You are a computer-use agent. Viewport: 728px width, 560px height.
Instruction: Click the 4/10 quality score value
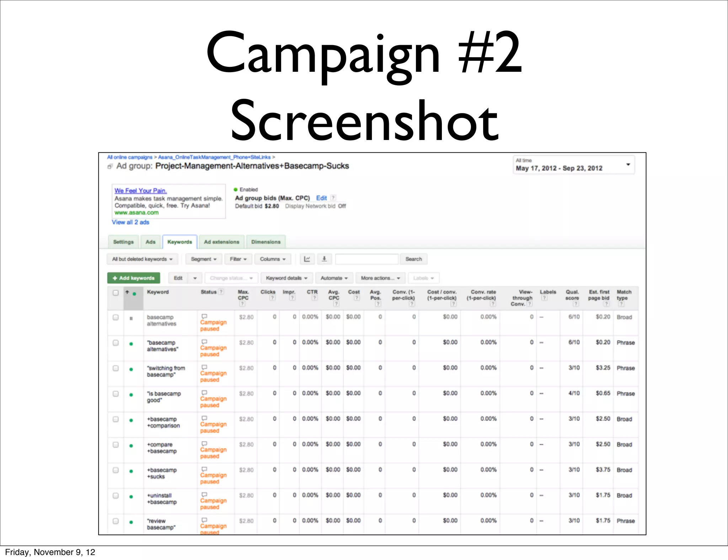(574, 393)
